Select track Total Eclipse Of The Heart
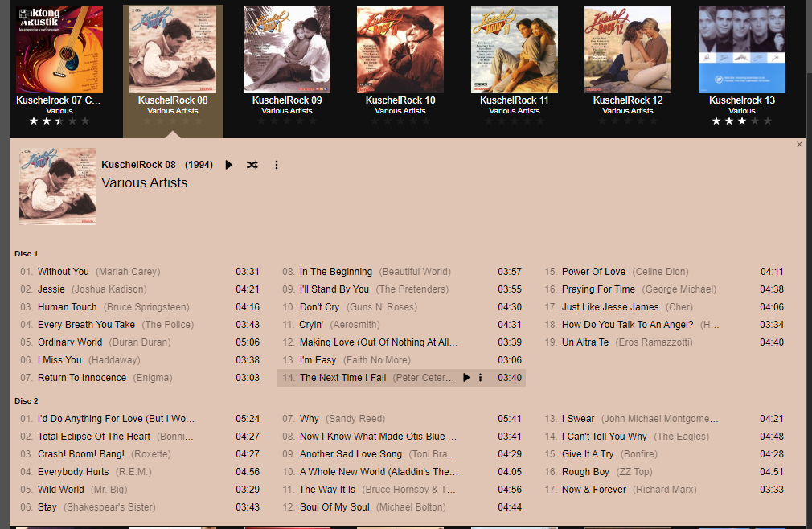 coord(139,437)
